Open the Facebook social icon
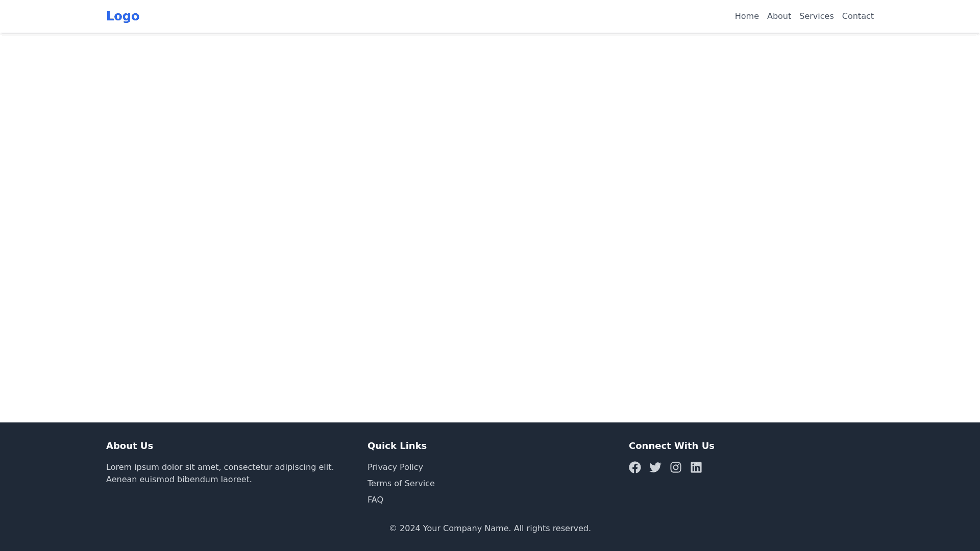This screenshot has width=980, height=551. click(x=635, y=467)
